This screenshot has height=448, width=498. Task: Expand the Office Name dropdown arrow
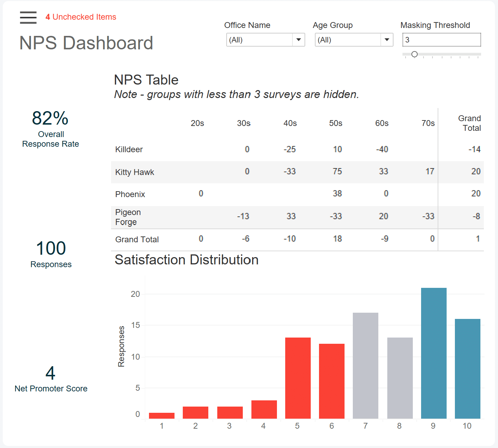(x=298, y=40)
